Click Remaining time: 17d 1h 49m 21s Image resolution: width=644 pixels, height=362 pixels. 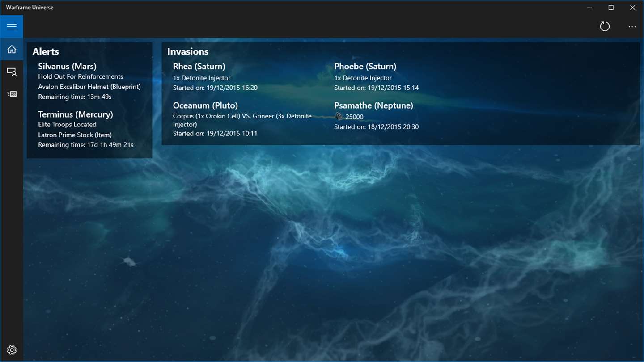[86, 145]
